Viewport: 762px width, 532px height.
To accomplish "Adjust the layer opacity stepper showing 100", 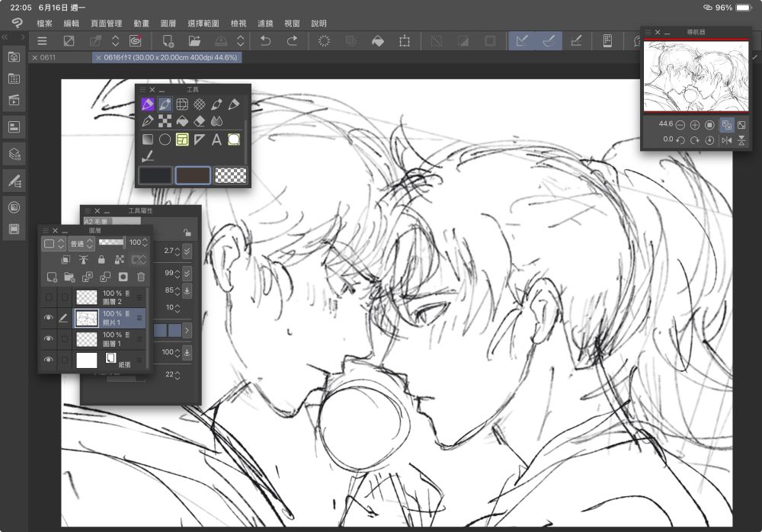I will 144,242.
